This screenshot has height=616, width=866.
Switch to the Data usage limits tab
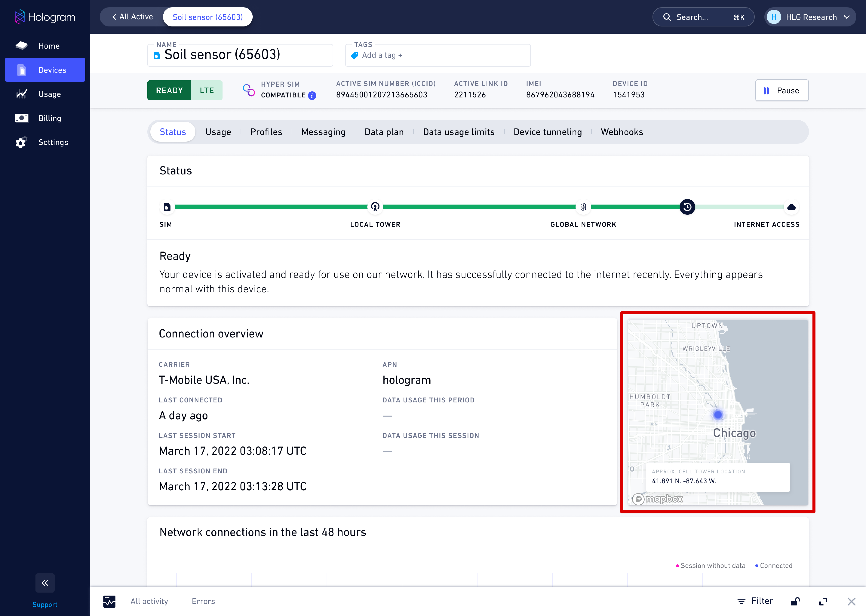(x=458, y=132)
